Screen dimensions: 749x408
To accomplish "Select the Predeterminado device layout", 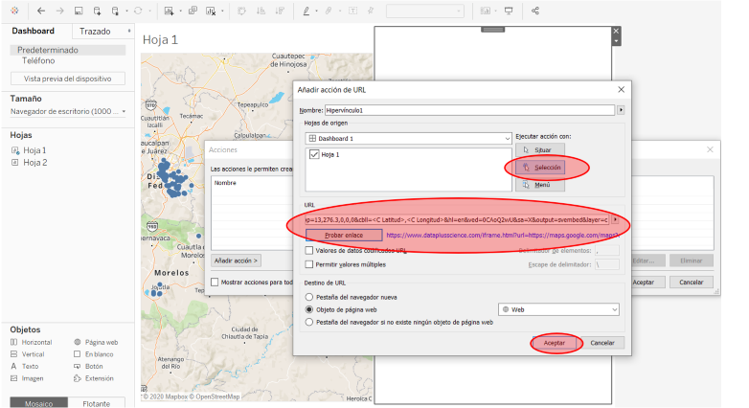I will 68,50.
